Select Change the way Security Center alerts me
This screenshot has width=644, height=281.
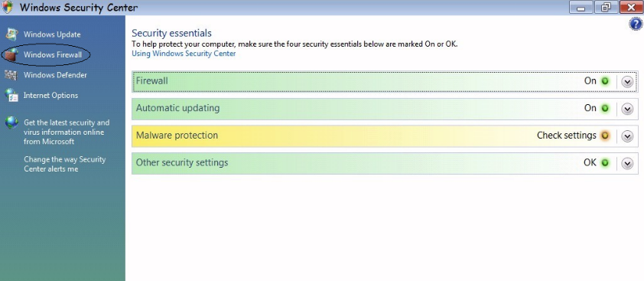64,164
